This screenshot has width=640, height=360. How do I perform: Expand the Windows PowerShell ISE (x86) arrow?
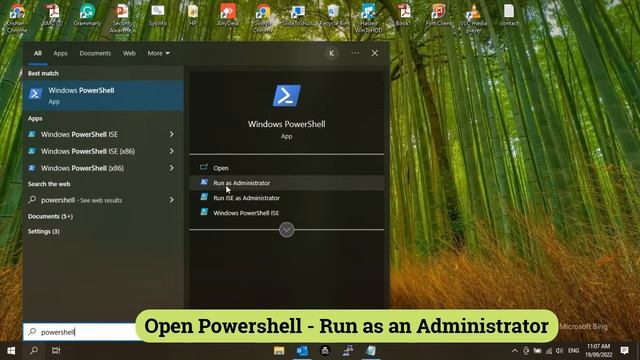tap(171, 151)
